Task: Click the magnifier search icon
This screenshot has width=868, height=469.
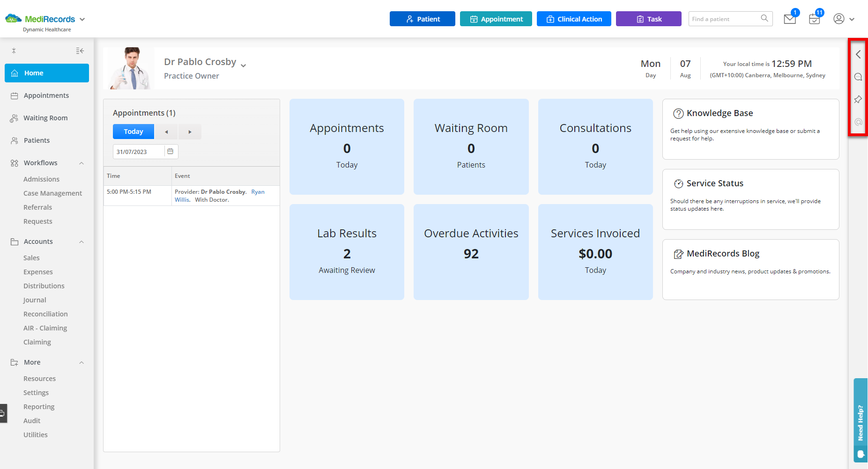Action: coord(764,18)
